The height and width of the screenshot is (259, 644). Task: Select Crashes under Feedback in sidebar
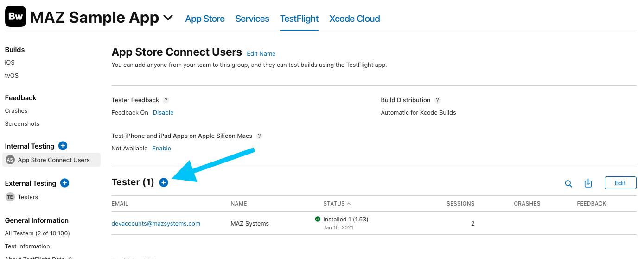coord(16,111)
